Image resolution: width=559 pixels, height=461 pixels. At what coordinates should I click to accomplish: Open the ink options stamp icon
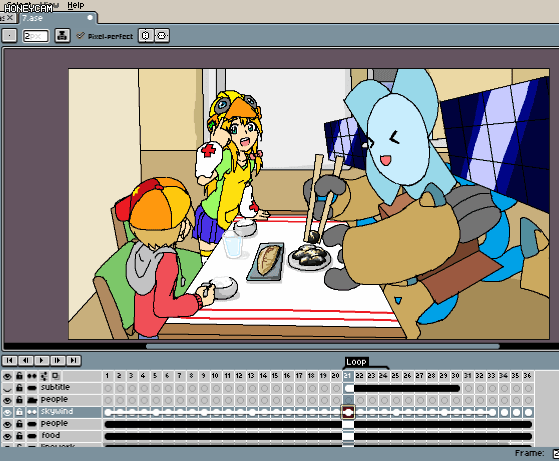(x=62, y=36)
